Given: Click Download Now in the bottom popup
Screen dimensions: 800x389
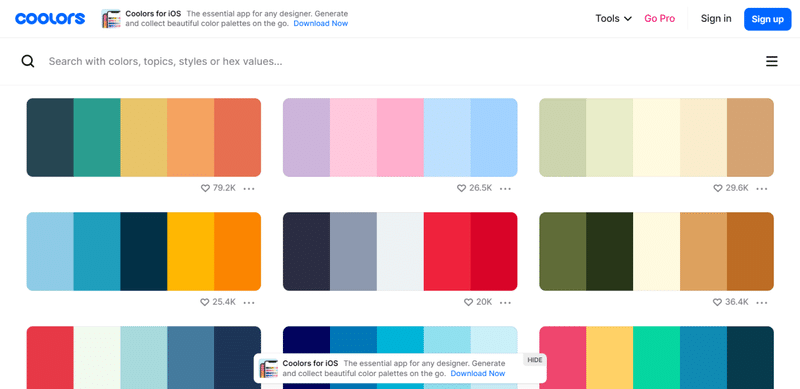Looking at the screenshot, I should click(x=478, y=373).
